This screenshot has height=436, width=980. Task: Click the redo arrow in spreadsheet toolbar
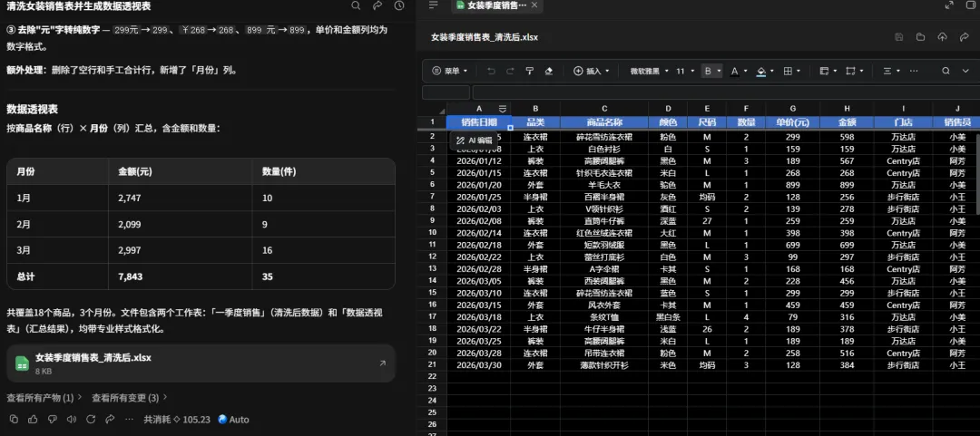(510, 72)
